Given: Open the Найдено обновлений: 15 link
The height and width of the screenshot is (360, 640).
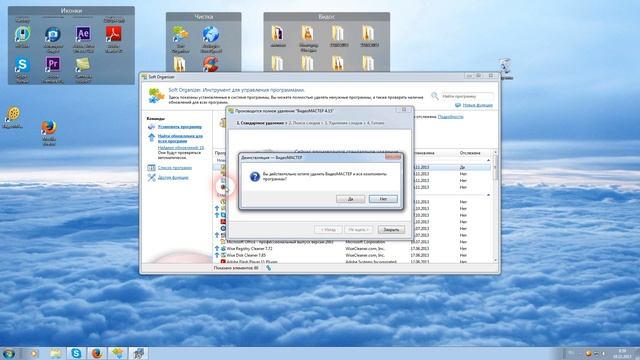Looking at the screenshot, I should point(181,148).
